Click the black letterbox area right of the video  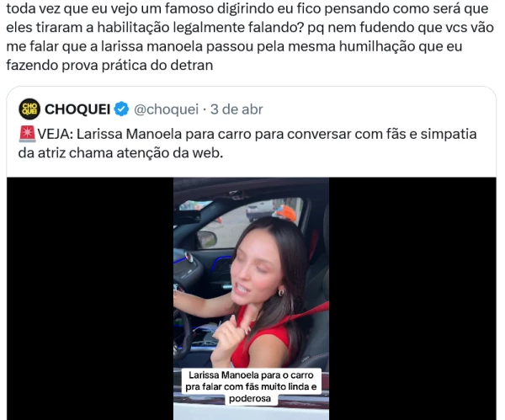412,299
